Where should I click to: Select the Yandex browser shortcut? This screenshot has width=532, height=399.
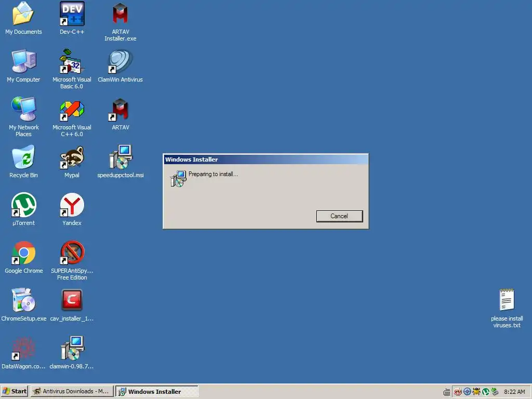click(x=72, y=205)
